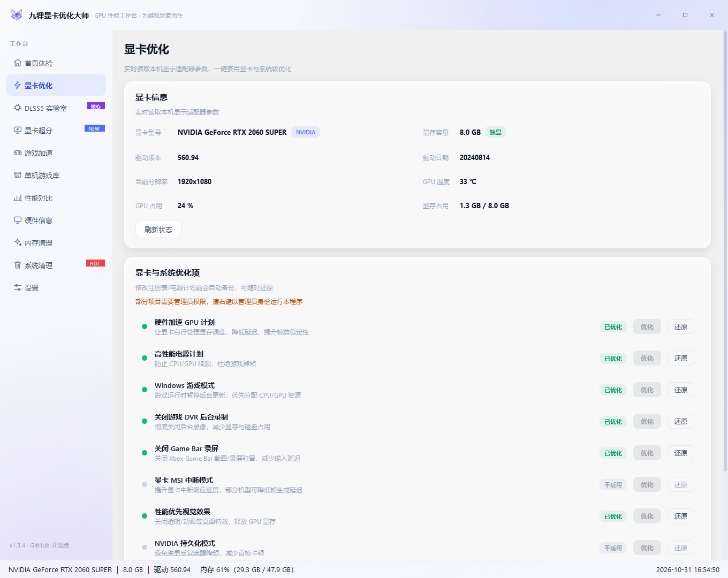728x578 pixels.
Task: Switch to the 显卡优化 sidebar entry
Action: (56, 86)
